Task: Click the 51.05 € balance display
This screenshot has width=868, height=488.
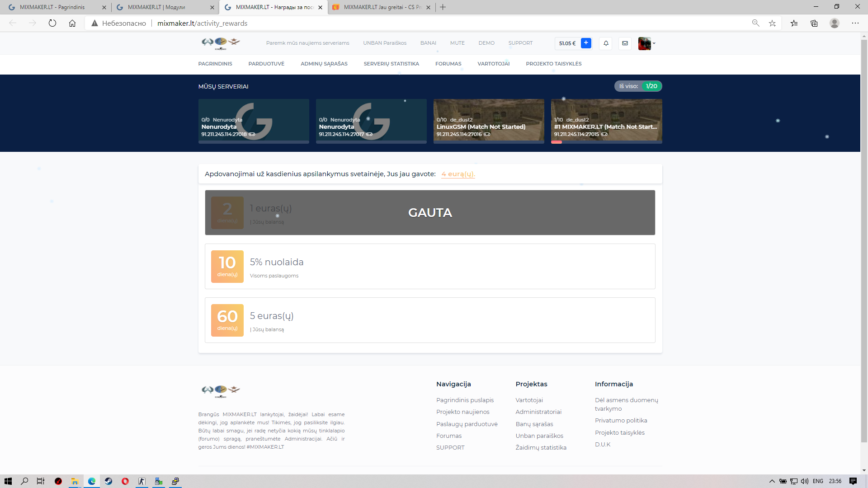Action: (x=567, y=43)
